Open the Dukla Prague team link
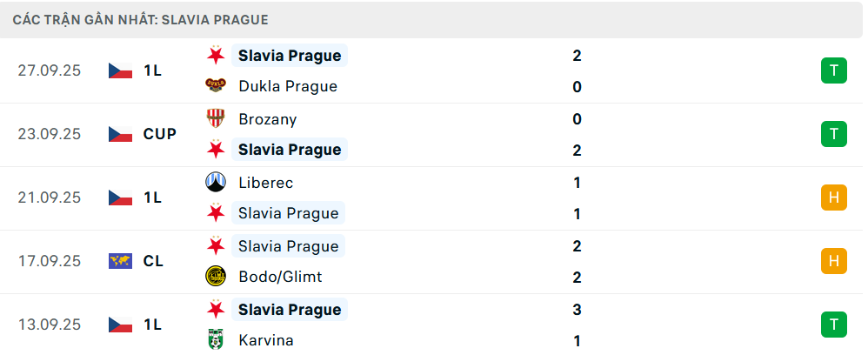Image resolution: width=868 pixels, height=355 pixels. (287, 86)
